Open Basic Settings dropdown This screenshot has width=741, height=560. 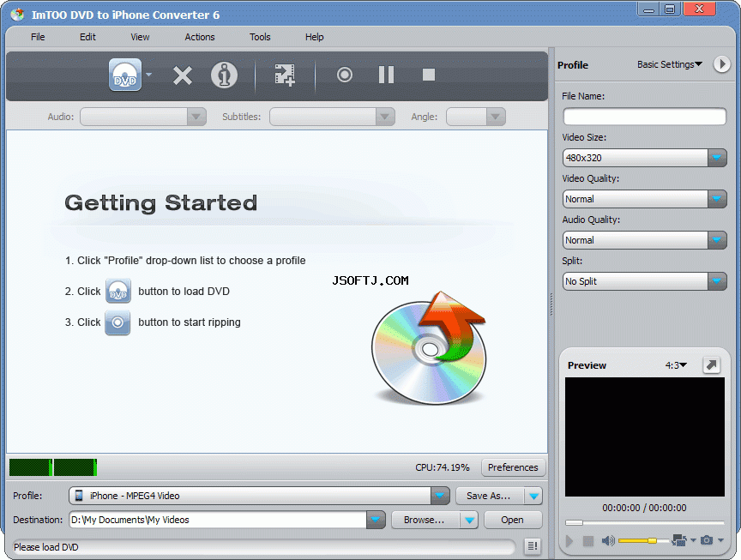point(670,64)
